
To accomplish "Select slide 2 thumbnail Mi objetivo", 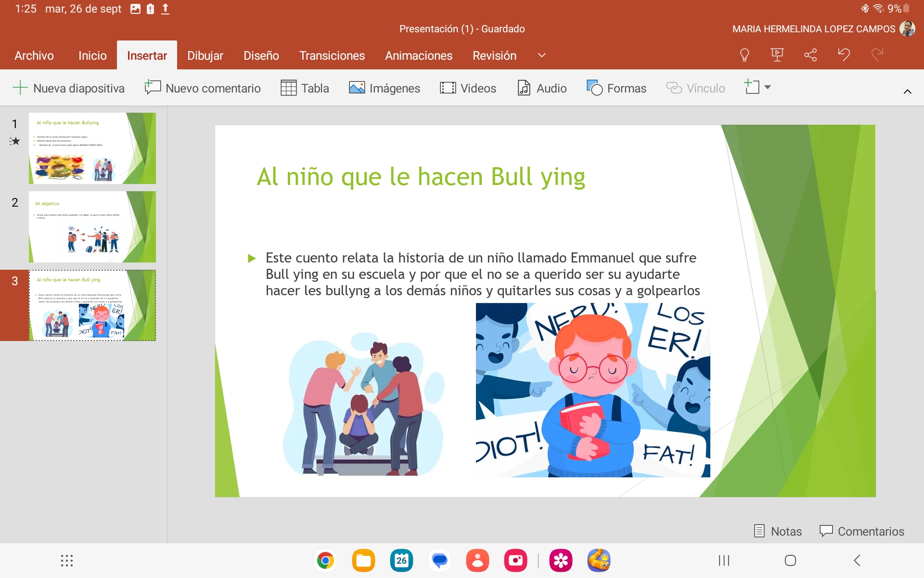I will 92,227.
